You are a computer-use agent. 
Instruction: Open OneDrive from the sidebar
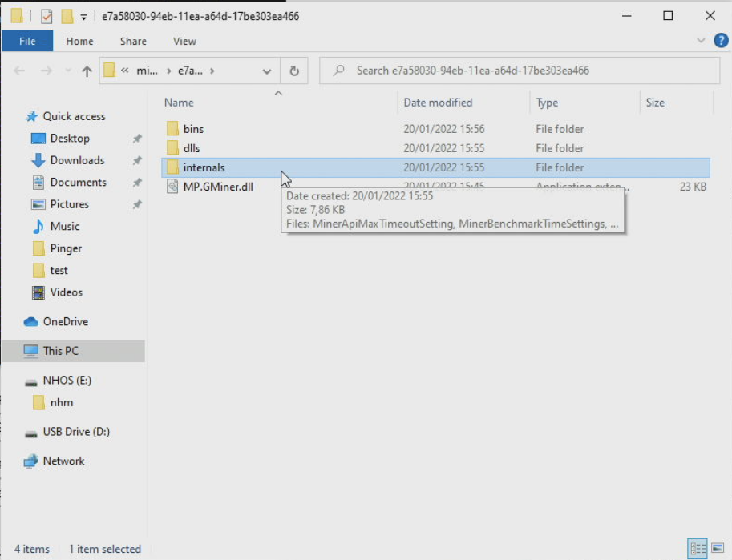(x=62, y=321)
